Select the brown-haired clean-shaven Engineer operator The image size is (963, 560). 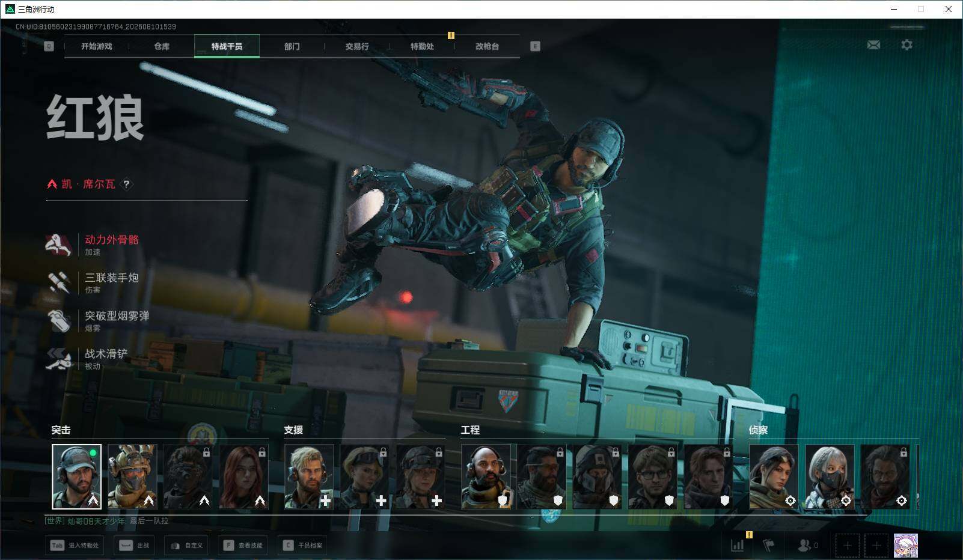(x=708, y=476)
